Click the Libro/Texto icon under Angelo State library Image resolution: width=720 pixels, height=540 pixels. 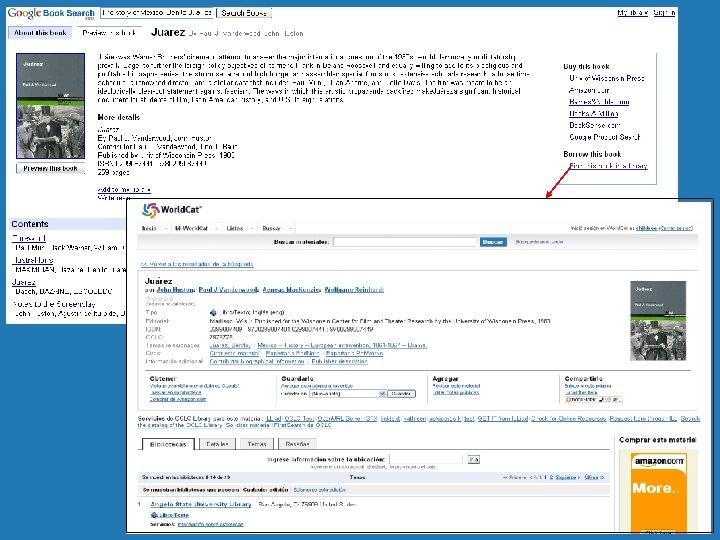click(x=154, y=515)
